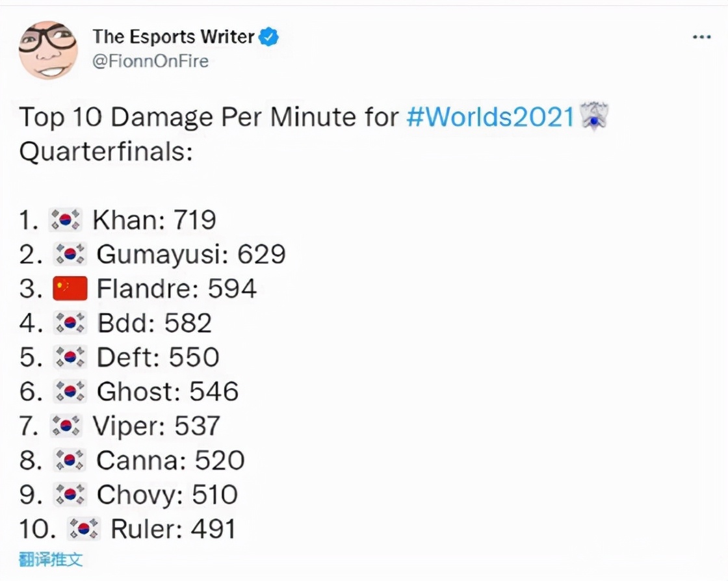This screenshot has width=728, height=581.
Task: Click the Korean flag beside Canna
Action: click(70, 461)
